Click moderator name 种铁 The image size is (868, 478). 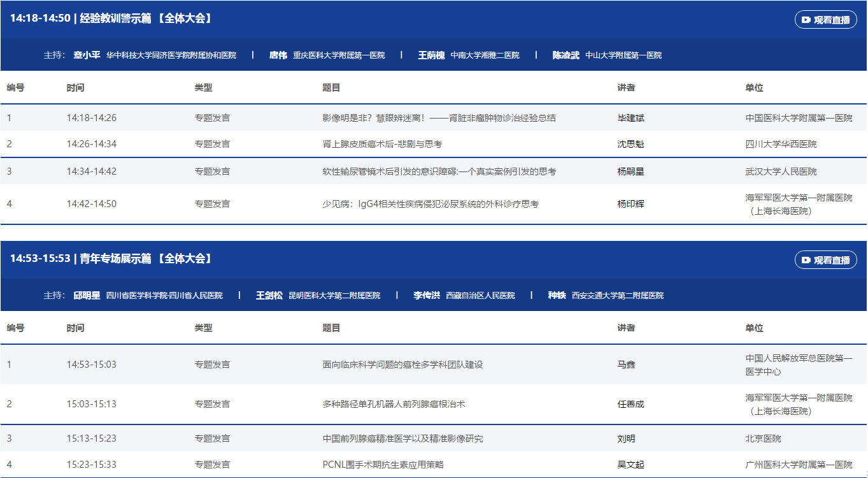coord(557,296)
